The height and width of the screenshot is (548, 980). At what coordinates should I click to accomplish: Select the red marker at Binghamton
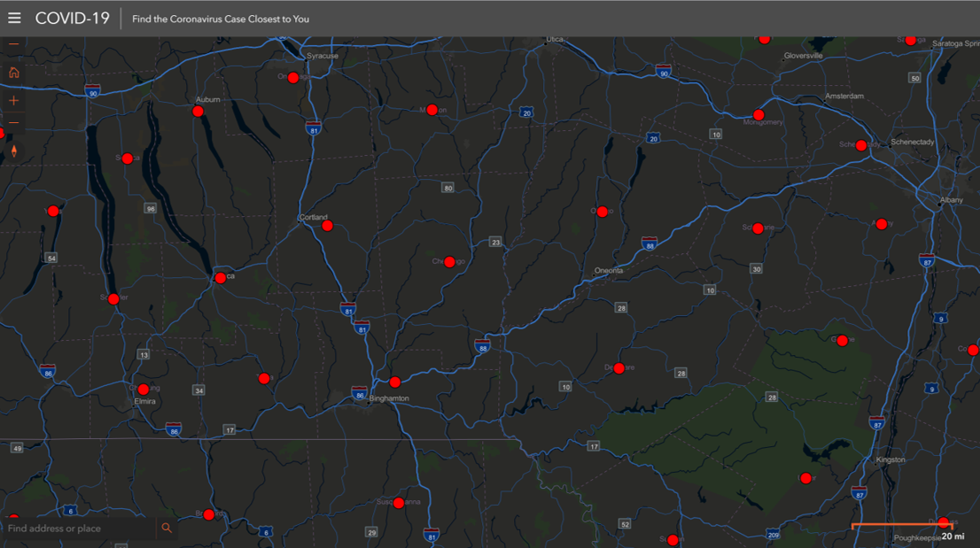point(395,382)
